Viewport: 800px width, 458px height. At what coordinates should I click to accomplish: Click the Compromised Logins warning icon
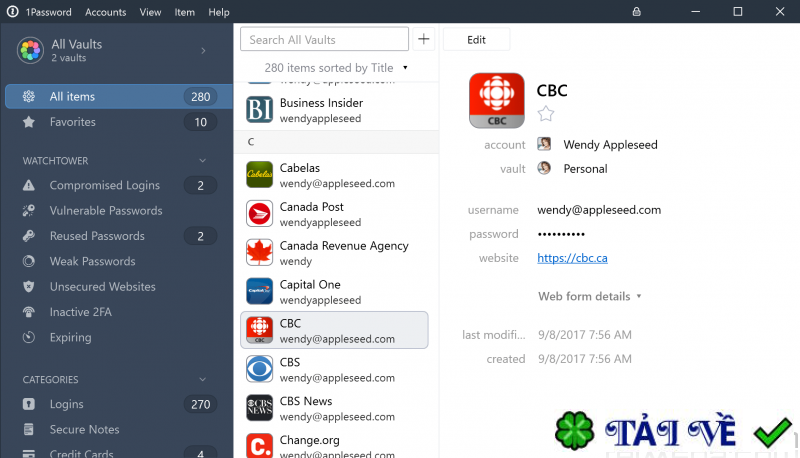[29, 185]
